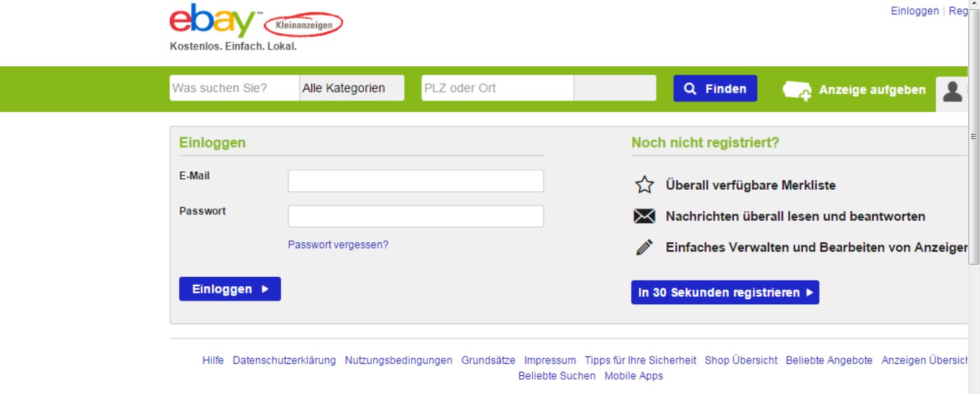Open Anzeige aufgeben link
This screenshot has width=980, height=394.
pyautogui.click(x=872, y=90)
